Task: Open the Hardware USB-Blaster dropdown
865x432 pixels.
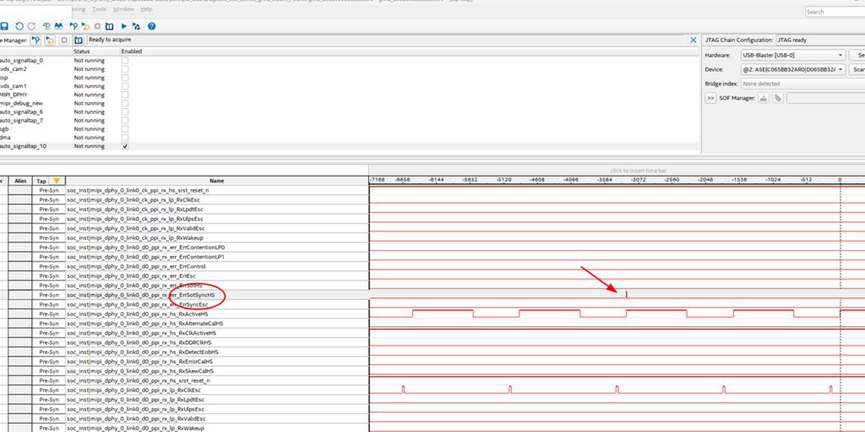Action: pyautogui.click(x=794, y=55)
